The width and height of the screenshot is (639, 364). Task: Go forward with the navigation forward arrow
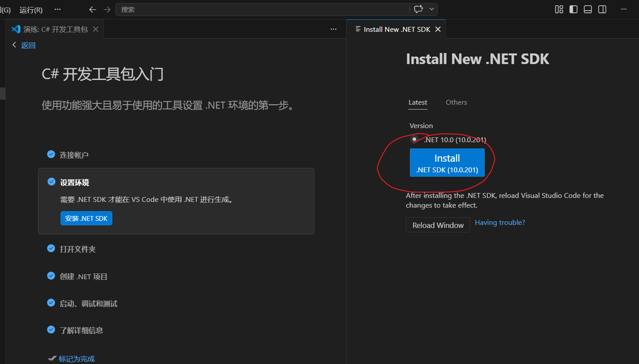point(107,9)
